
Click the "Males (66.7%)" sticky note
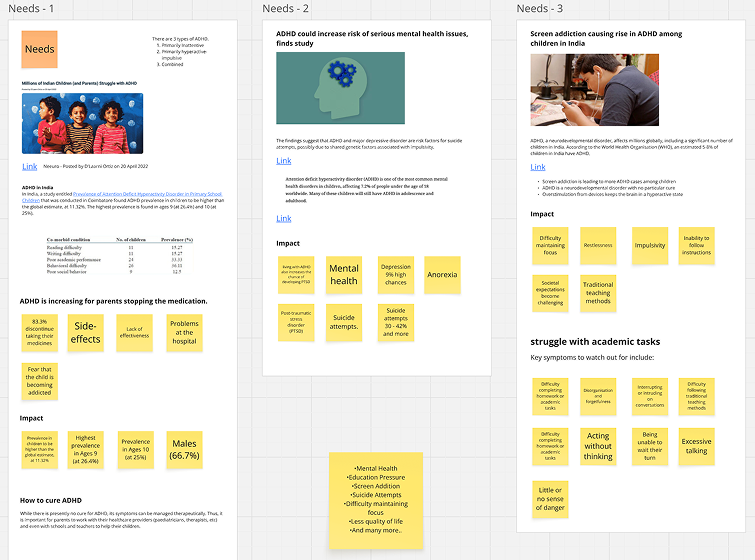pos(184,450)
